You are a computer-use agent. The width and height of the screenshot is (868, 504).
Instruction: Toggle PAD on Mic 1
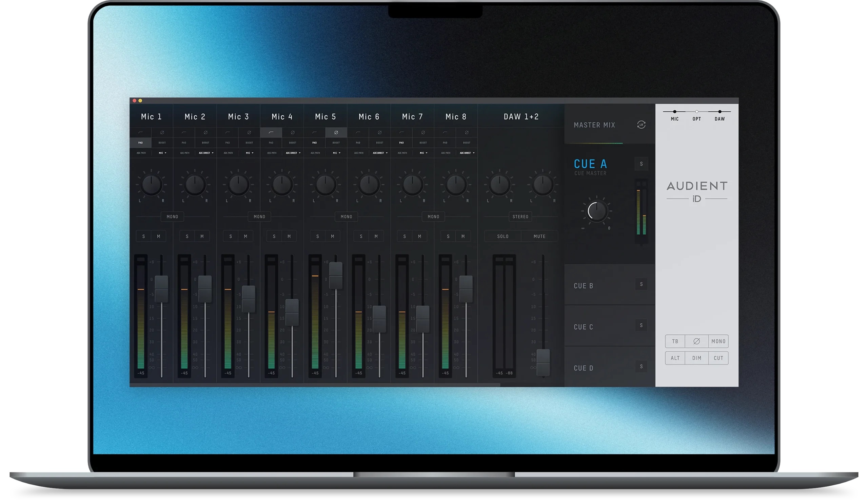tap(140, 142)
